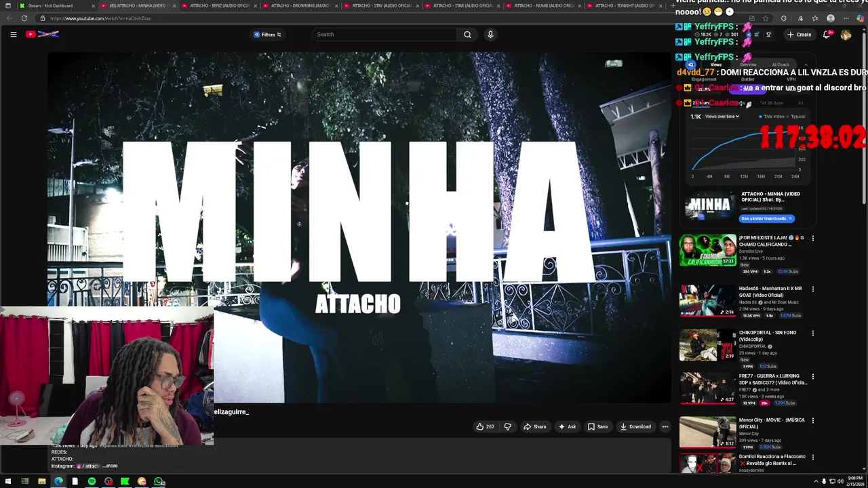Screen dimensions: 868x488
Task: Open CHIKOPORTAL - SIN FONO video thumbnail
Action: 708,345
